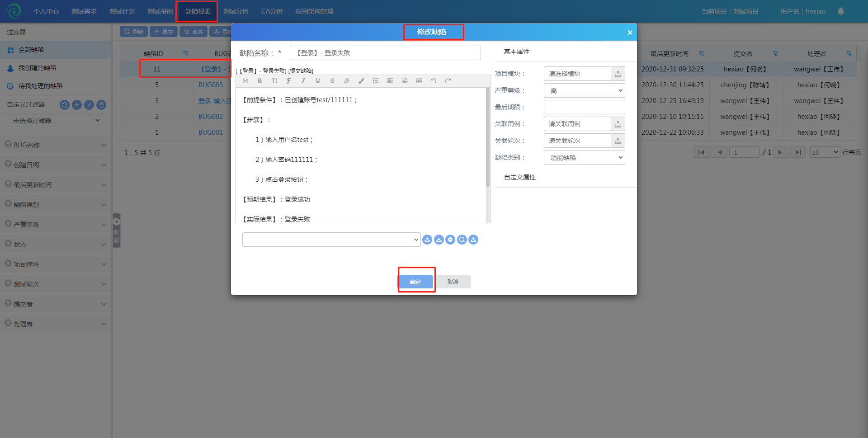Open the 严重等级 dropdown
This screenshot has height=438, width=868.
pos(584,90)
